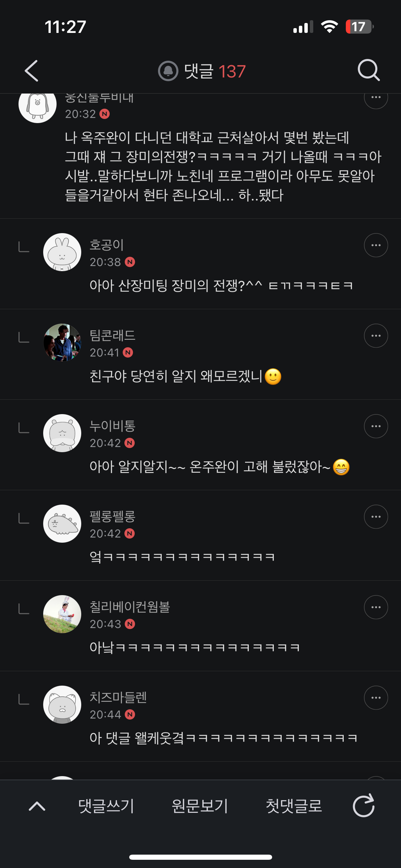The width and height of the screenshot is (401, 868).
Task: Open more options for 누이비통's comment
Action: [x=376, y=426]
